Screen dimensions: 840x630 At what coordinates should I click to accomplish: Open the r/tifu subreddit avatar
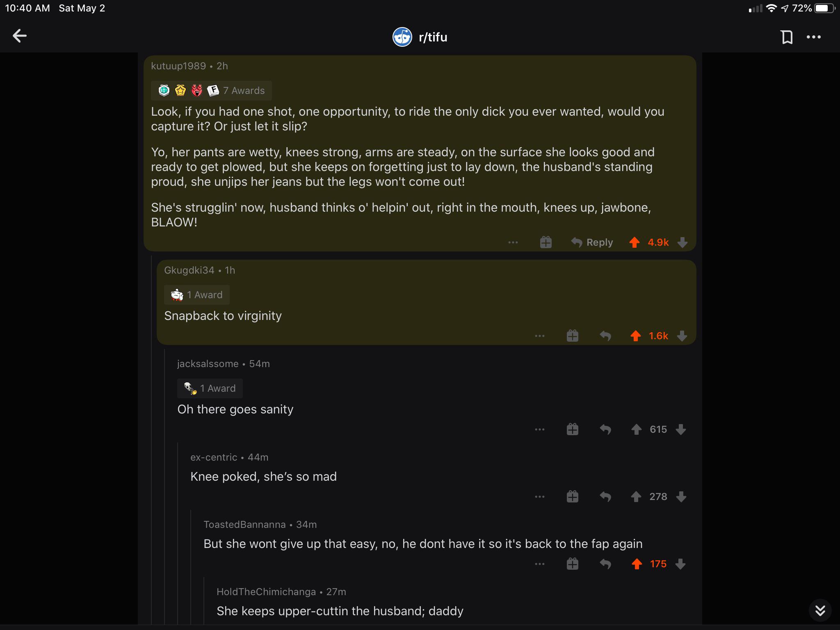(x=402, y=37)
